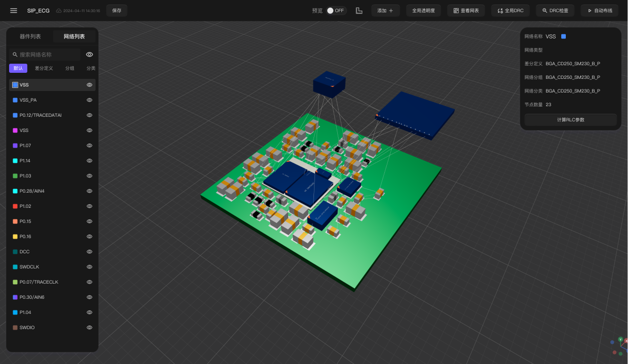The height and width of the screenshot is (364, 628).
Task: Toggle the 预览 preview switch on
Action: [335, 11]
